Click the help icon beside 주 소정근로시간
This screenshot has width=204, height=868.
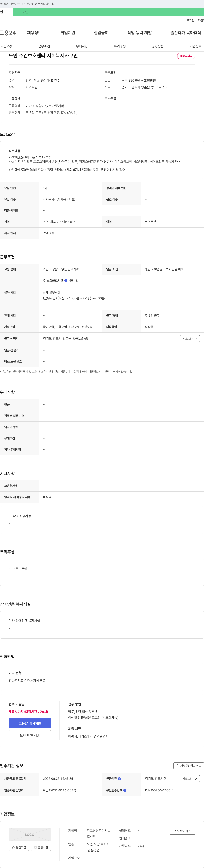click(x=66, y=280)
